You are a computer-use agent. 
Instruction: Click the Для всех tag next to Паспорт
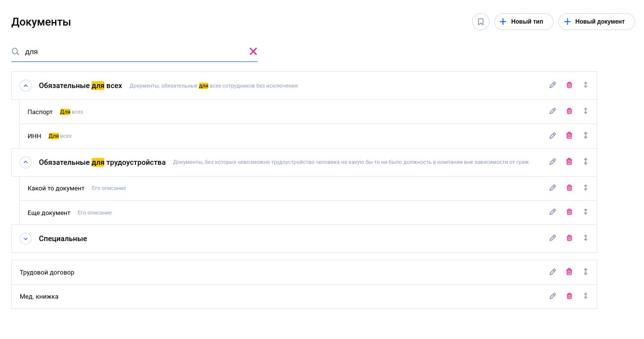coord(71,112)
